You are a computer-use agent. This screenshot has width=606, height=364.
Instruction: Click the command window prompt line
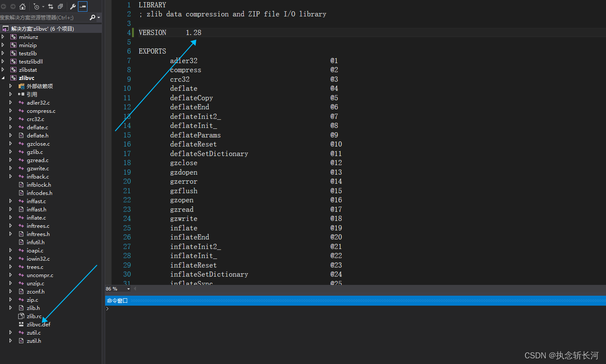click(x=355, y=309)
